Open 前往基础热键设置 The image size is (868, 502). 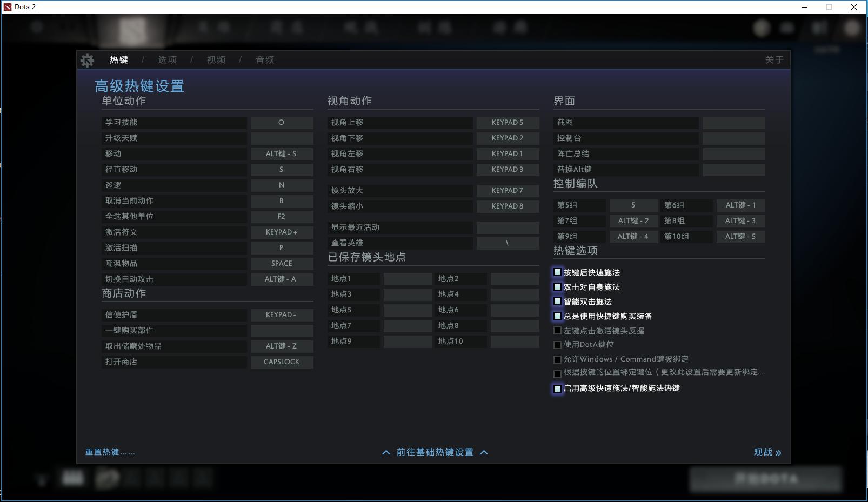pos(435,452)
